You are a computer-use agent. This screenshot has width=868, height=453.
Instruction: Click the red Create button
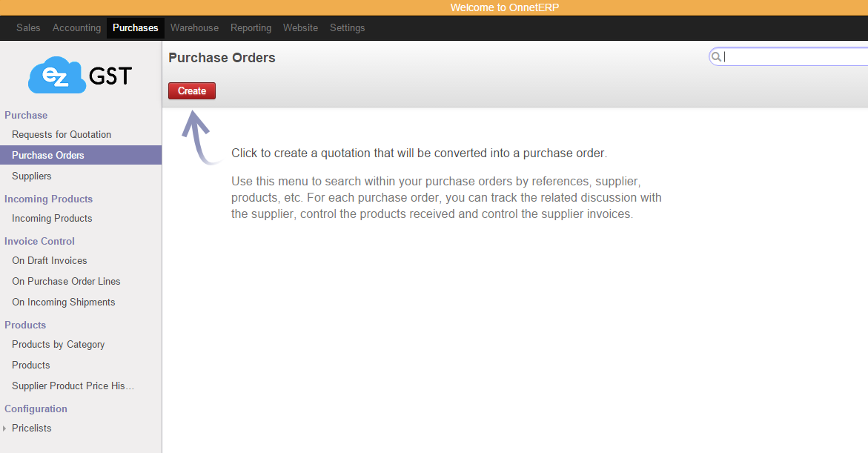click(191, 90)
